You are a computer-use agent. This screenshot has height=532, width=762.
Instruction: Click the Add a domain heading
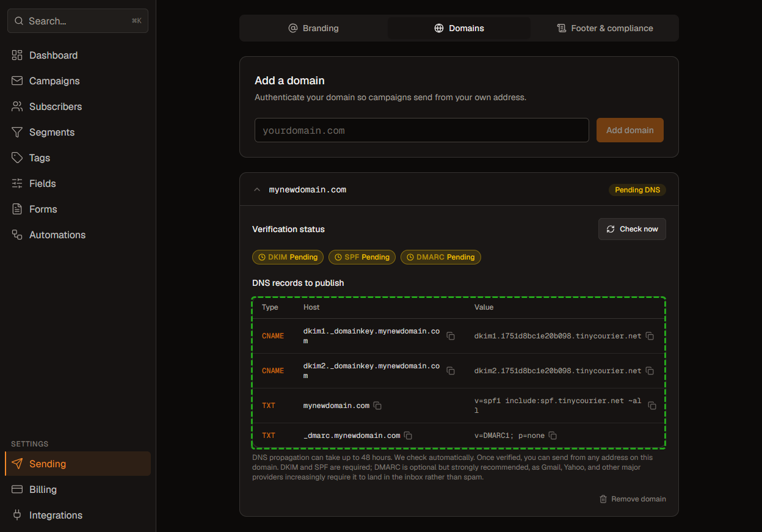[289, 81]
